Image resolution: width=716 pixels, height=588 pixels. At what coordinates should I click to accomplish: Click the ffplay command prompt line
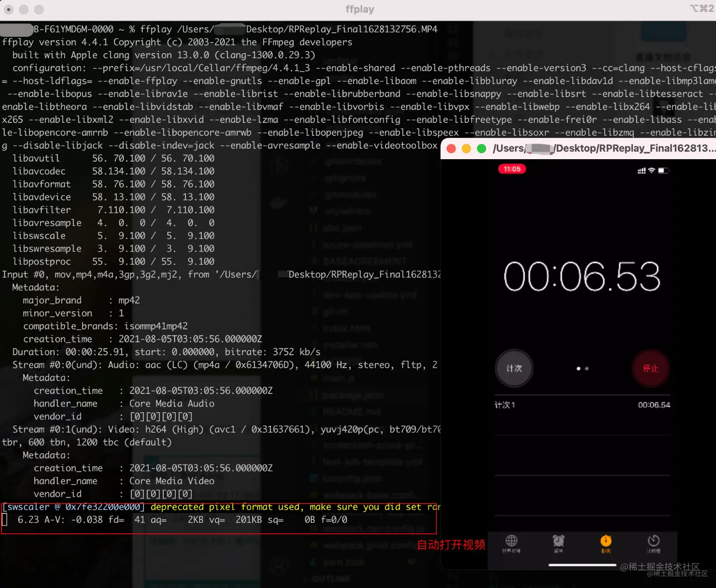tap(219, 29)
